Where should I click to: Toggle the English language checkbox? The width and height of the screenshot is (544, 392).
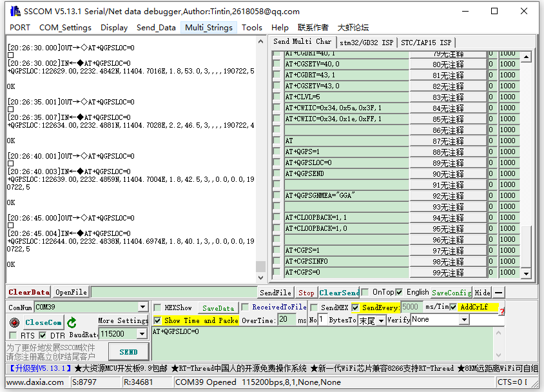tap(399, 292)
